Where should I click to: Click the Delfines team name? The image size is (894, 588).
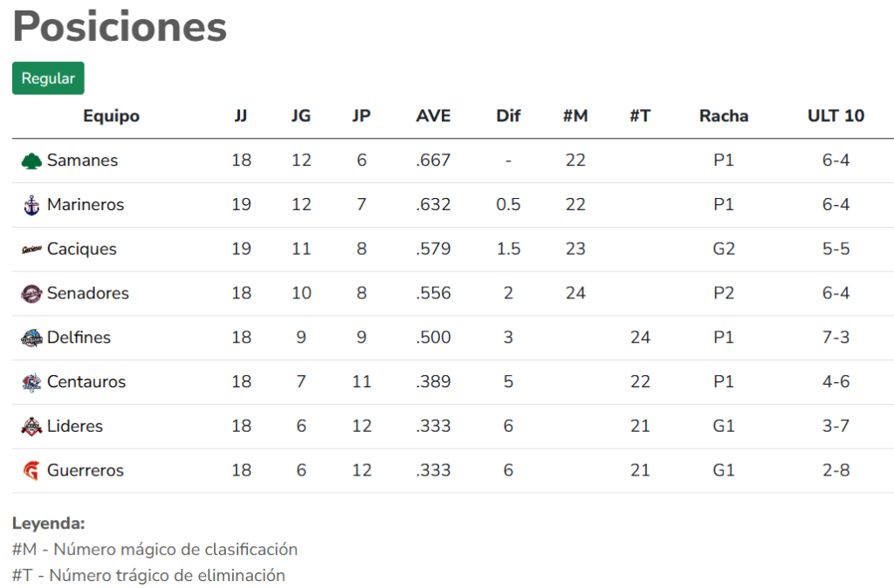[x=79, y=338]
